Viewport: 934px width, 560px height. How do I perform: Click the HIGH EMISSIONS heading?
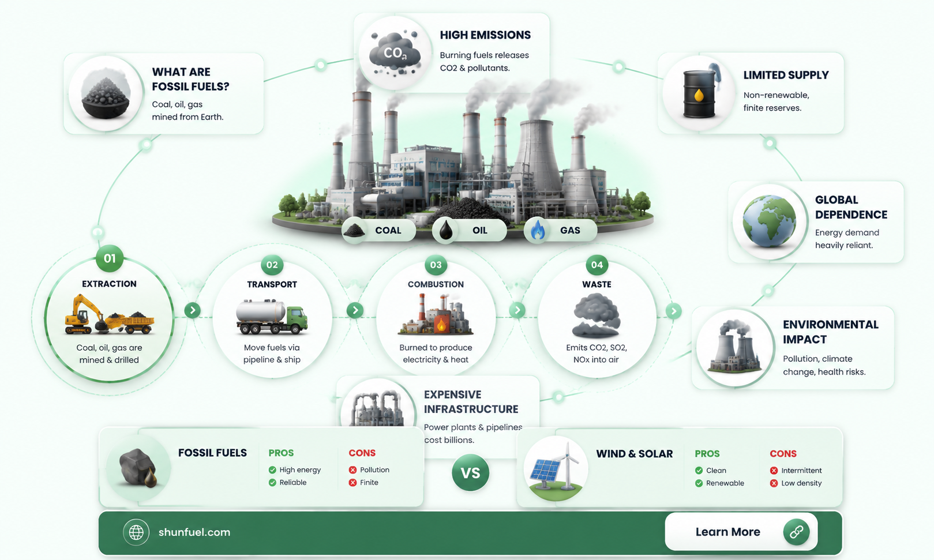pos(485,35)
